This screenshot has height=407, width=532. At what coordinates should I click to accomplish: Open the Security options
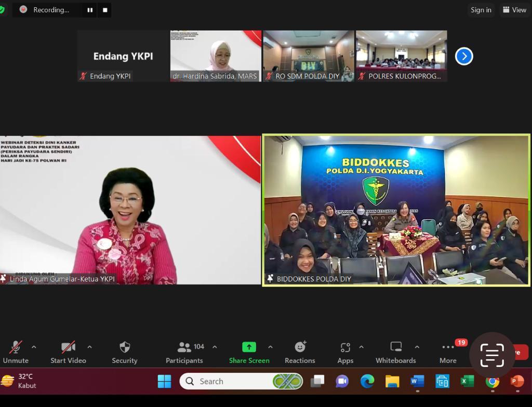[124, 351]
